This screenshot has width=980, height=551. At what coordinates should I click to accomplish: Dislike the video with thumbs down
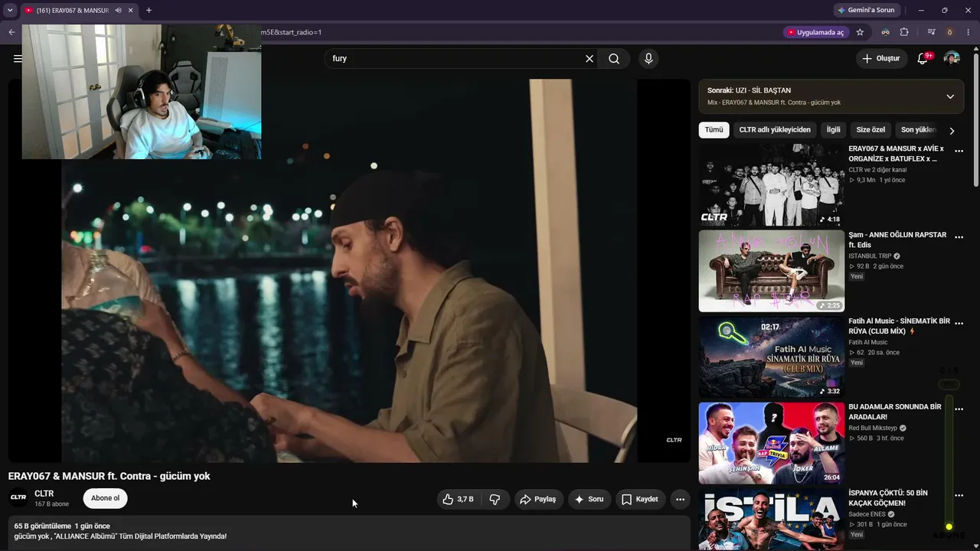tap(495, 499)
